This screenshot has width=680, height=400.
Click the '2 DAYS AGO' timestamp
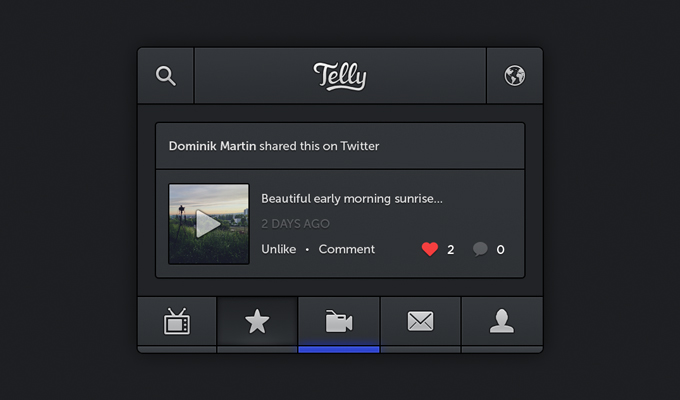pyautogui.click(x=295, y=224)
